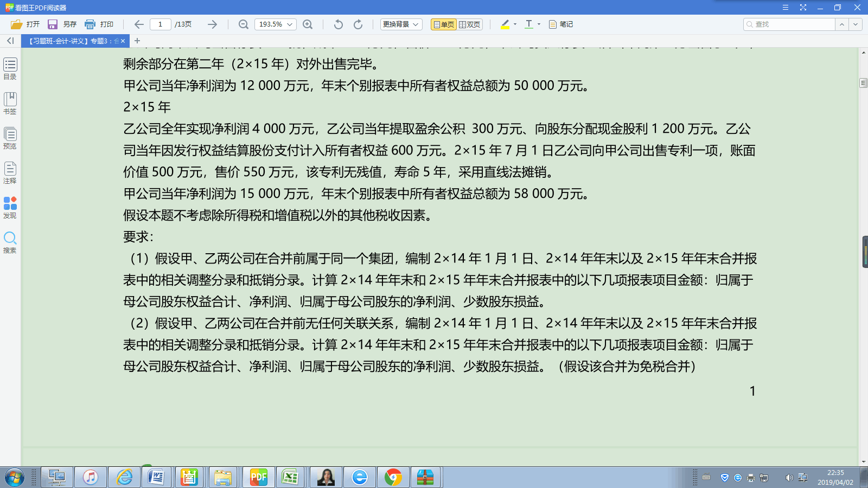Image resolution: width=868 pixels, height=488 pixels.
Task: Rotate the page clockwise
Action: [x=358, y=24]
